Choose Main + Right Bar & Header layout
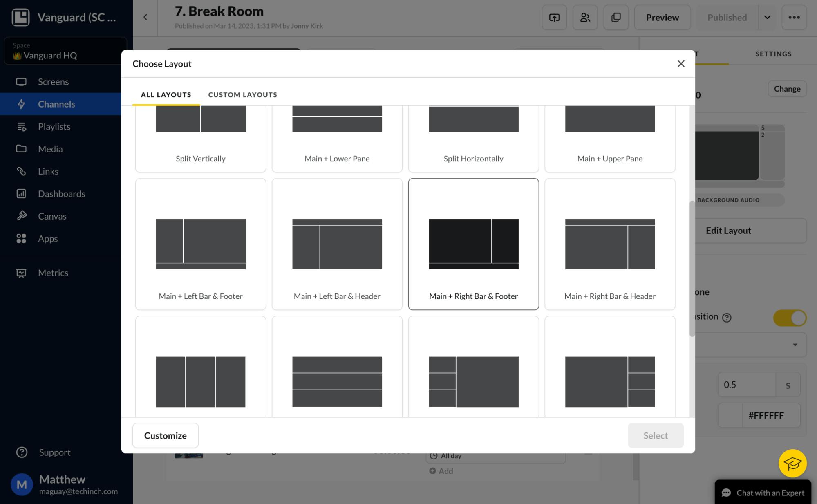The height and width of the screenshot is (504, 817). coord(610,244)
